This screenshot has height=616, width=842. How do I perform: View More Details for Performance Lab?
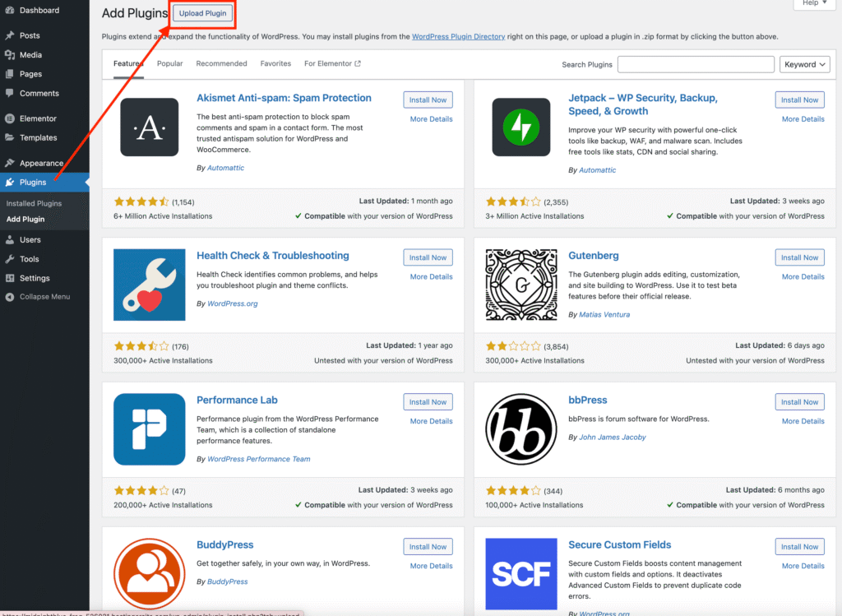point(431,421)
